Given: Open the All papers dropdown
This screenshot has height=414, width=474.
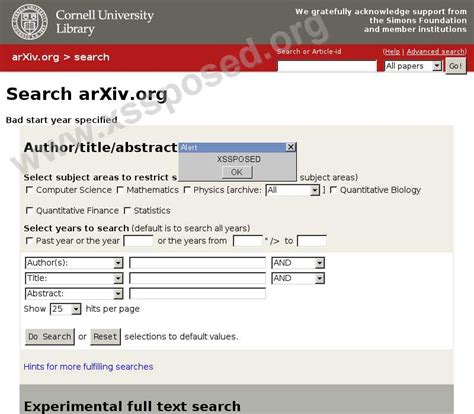Looking at the screenshot, I should (413, 66).
